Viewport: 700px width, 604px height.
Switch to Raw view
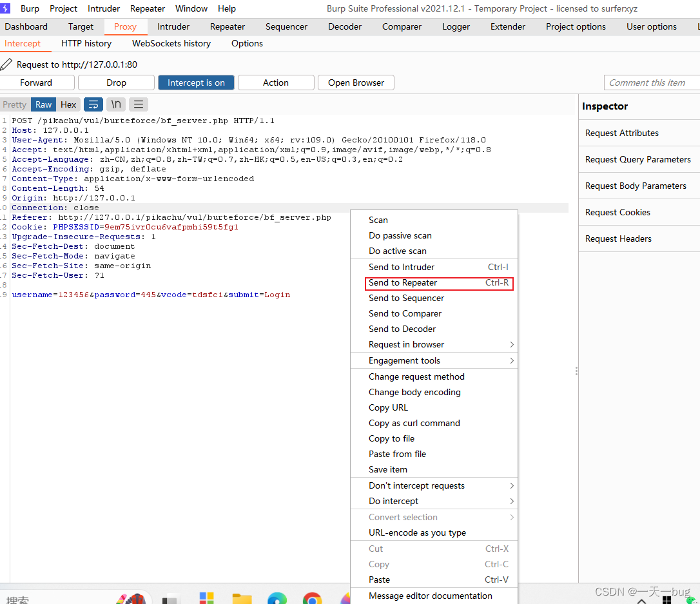(x=43, y=104)
